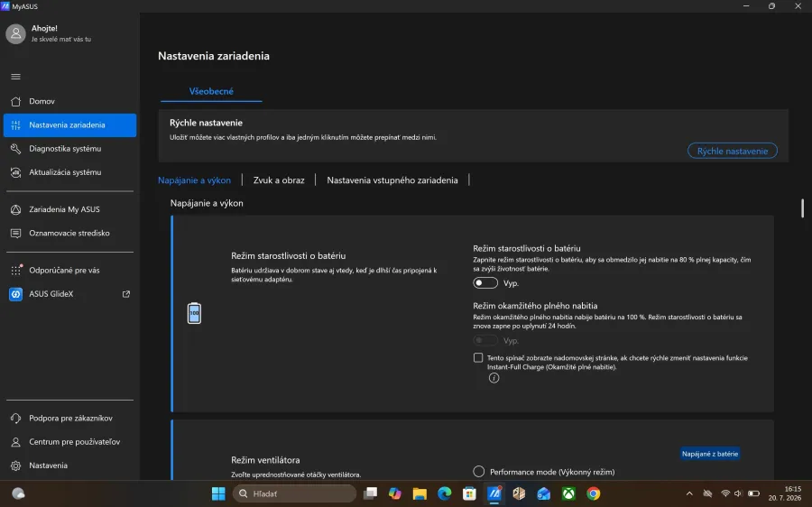Toggle Režim okamžitého plného nabitia switch
This screenshot has width=812, height=507.
(485, 340)
